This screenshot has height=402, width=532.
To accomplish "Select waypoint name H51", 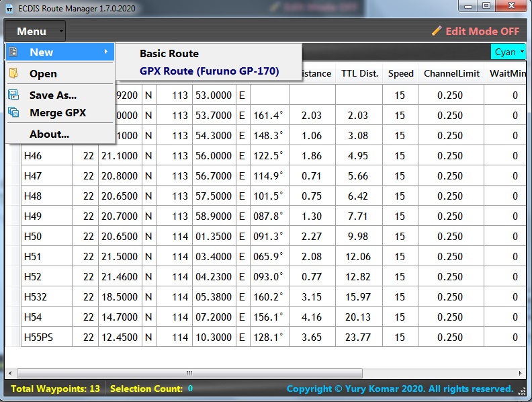I will (46, 256).
